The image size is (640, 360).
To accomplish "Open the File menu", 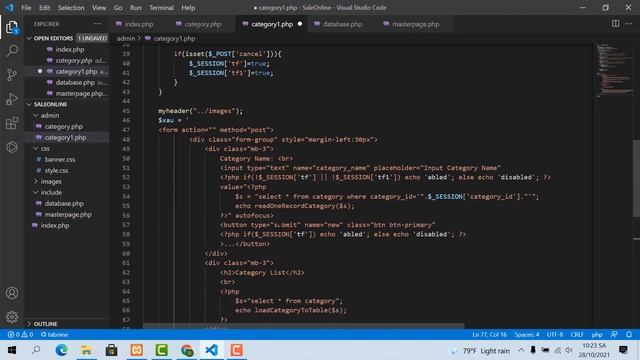I will (x=26, y=8).
